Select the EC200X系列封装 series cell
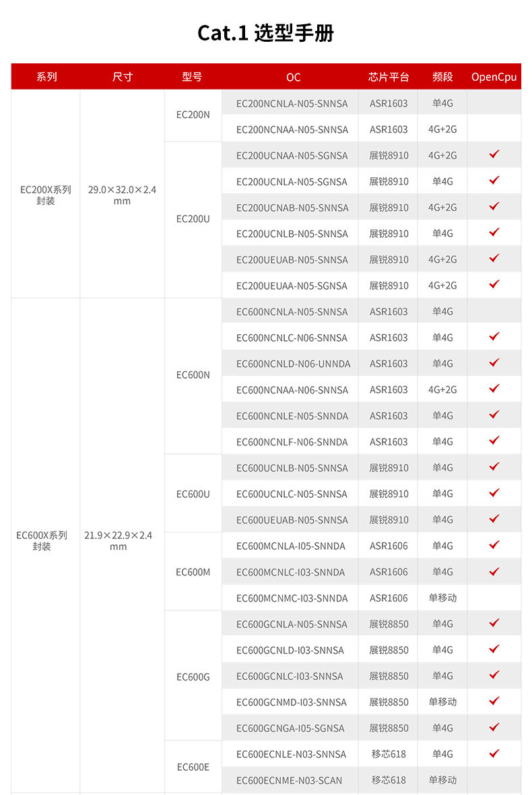 (46, 195)
